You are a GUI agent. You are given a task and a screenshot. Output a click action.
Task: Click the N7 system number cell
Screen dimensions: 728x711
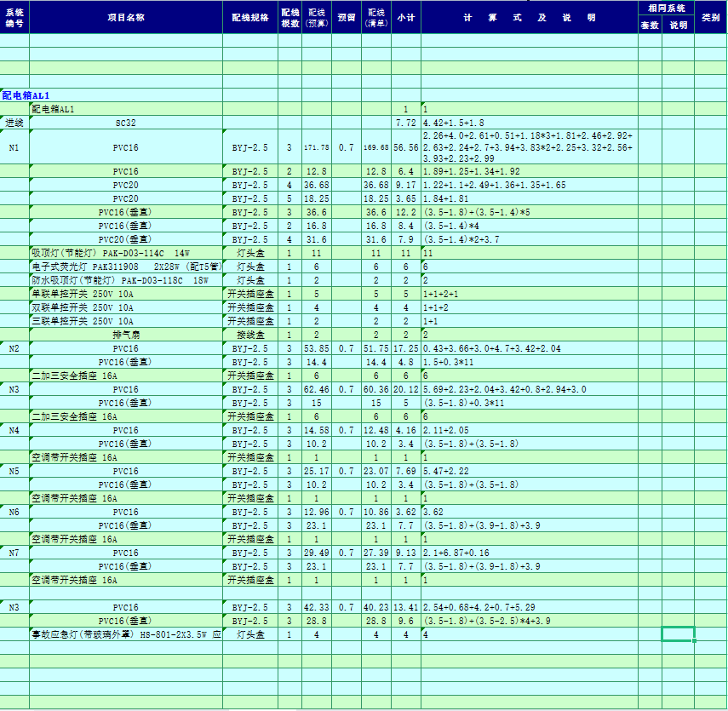[x=14, y=553]
